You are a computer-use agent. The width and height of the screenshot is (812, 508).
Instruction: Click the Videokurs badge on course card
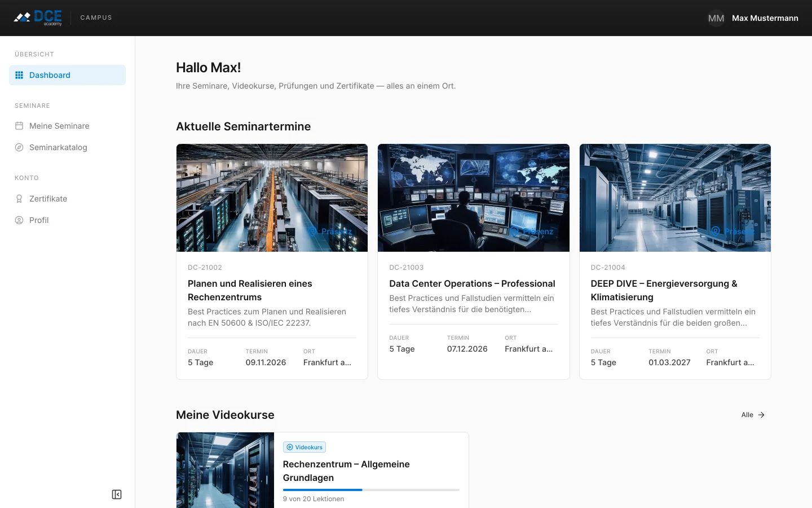click(304, 447)
